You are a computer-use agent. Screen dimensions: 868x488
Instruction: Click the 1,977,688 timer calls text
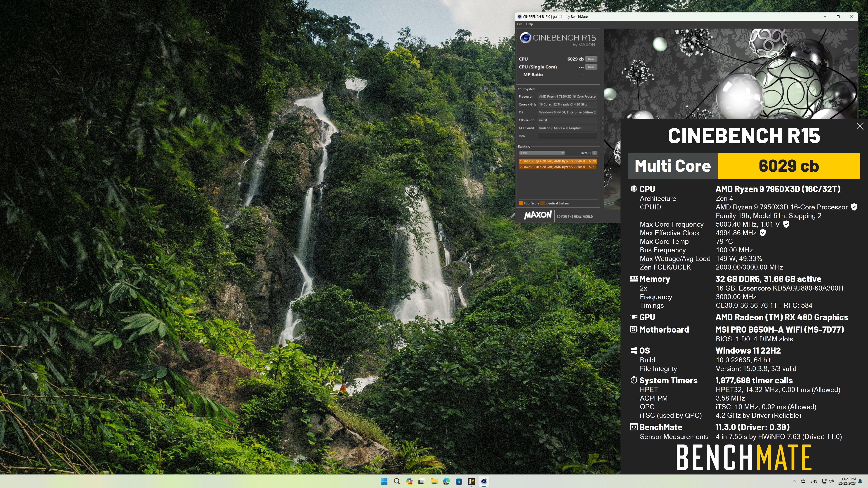click(754, 380)
